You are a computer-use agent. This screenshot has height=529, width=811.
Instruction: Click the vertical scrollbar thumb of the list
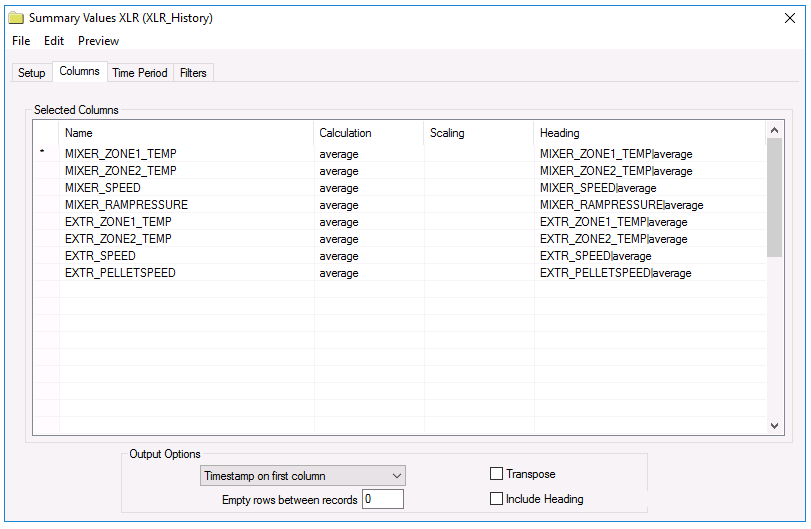[x=774, y=198]
